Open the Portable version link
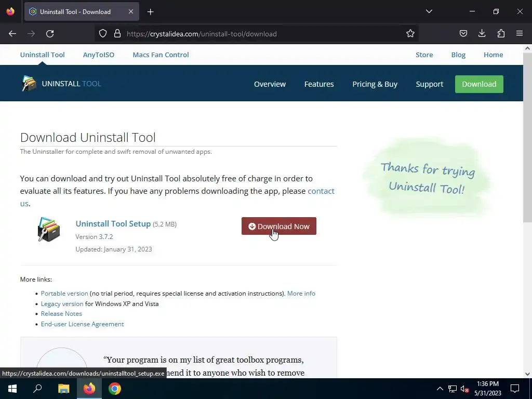The image size is (532, 399). [x=64, y=293]
